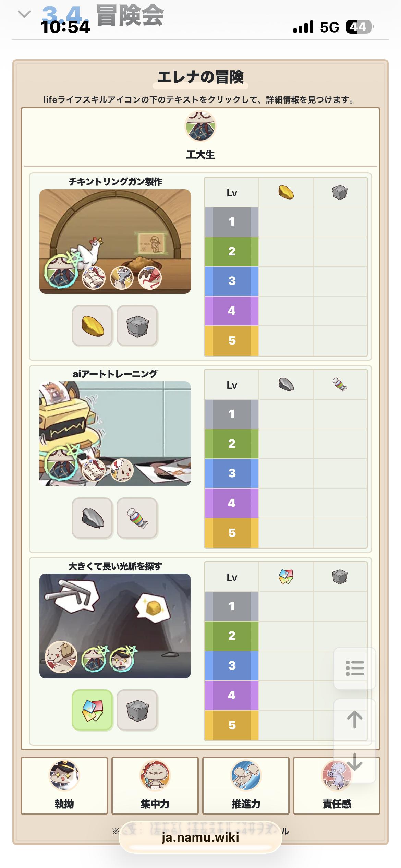Open the 責任感 skill tab
401x868 pixels.
(337, 785)
